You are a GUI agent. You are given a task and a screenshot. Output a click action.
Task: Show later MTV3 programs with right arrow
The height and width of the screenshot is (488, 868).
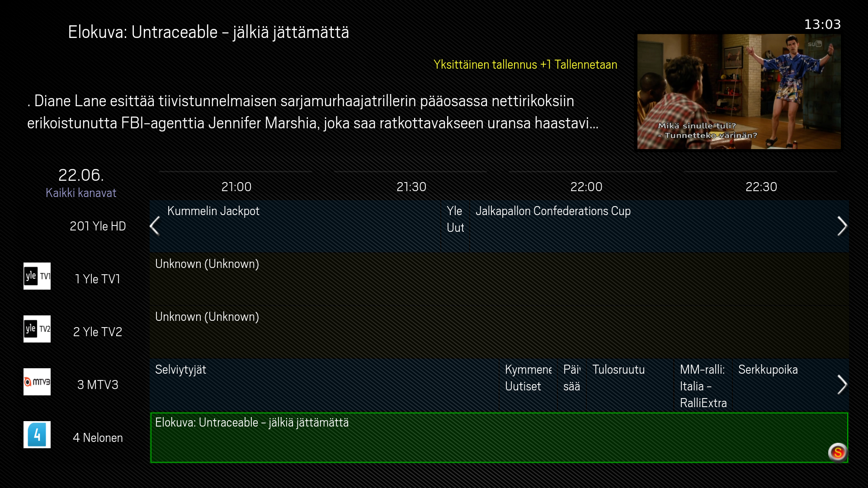842,385
